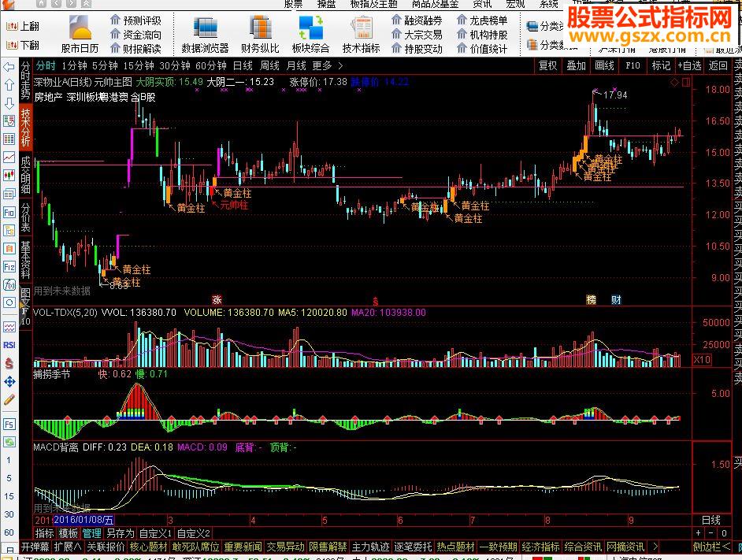Screen dimensions: 742x560
Task: Open the F12 icon in left sidebar
Action: 9,266
